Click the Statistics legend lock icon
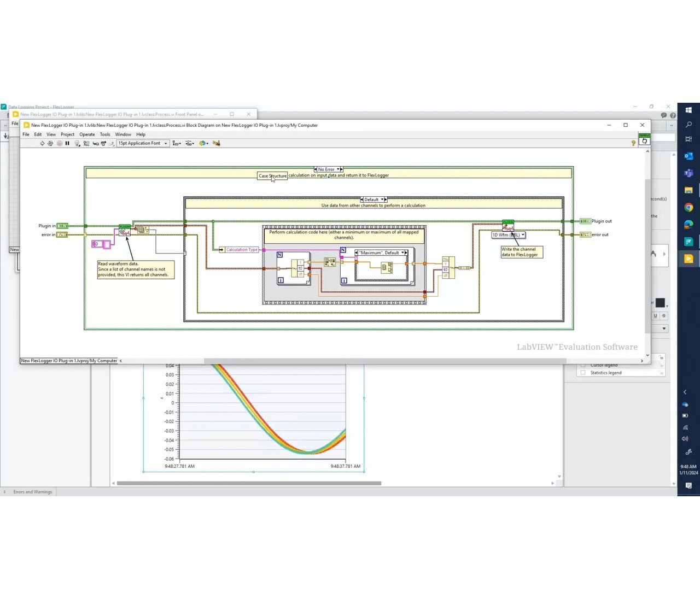This screenshot has height=599, width=700. (662, 373)
